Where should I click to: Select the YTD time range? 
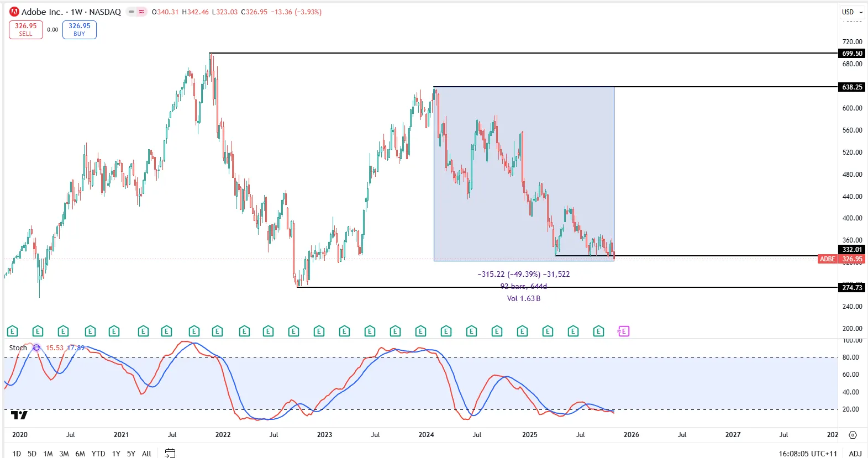[98, 454]
